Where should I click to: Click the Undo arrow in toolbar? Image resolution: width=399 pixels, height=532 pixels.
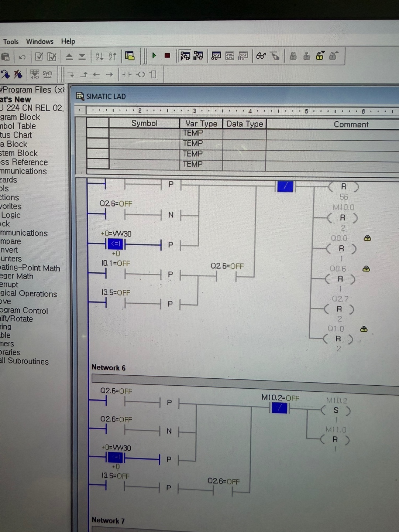[x=23, y=57]
